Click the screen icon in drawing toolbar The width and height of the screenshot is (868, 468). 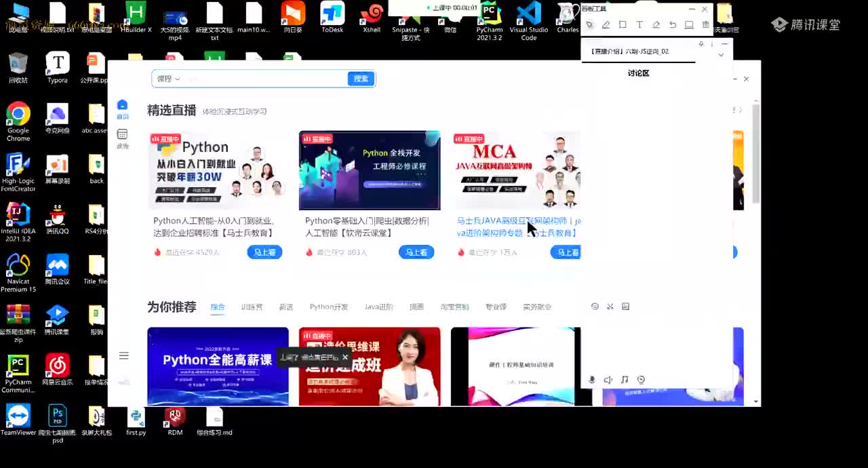689,24
